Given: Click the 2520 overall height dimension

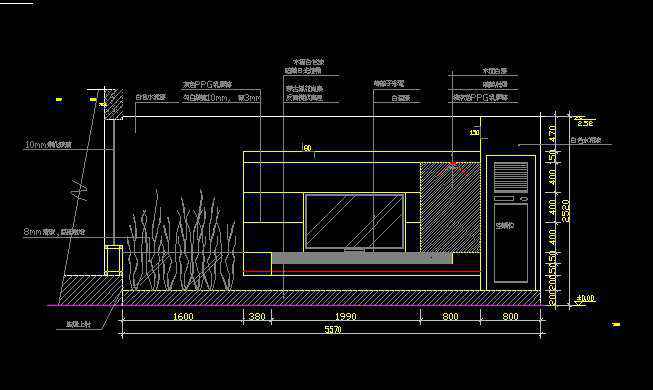Looking at the screenshot, I should coord(566,211).
